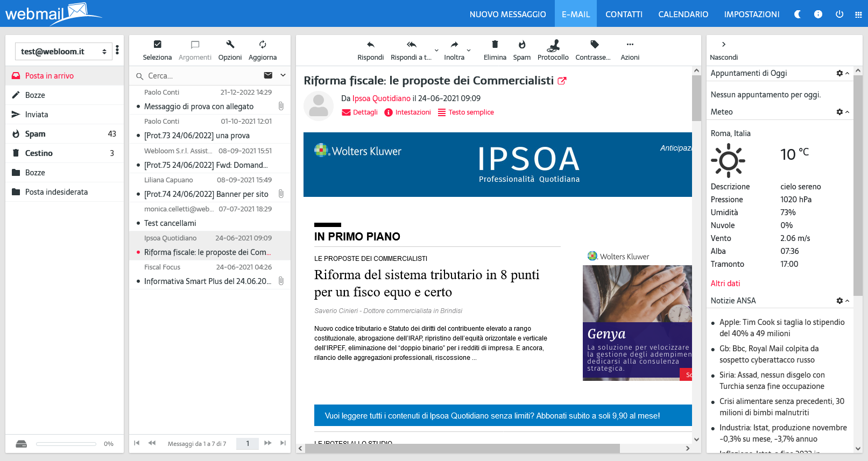The image size is (868, 461).
Task: Toggle unread dot on Test cancellami message
Action: pos(138,223)
